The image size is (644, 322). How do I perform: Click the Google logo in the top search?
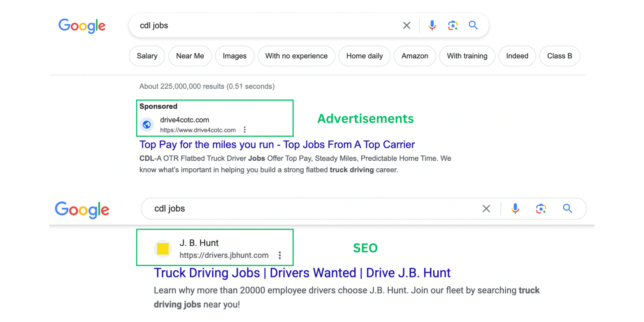(82, 26)
